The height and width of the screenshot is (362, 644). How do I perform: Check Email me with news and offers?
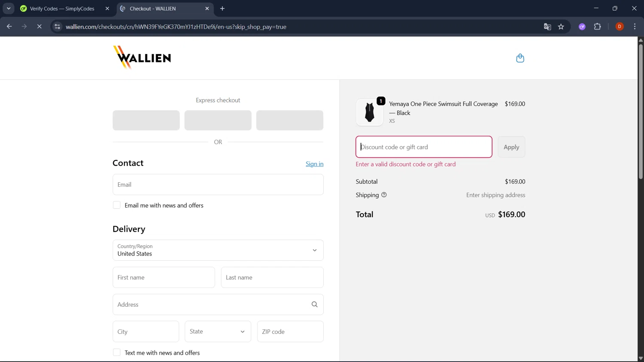pos(116,205)
